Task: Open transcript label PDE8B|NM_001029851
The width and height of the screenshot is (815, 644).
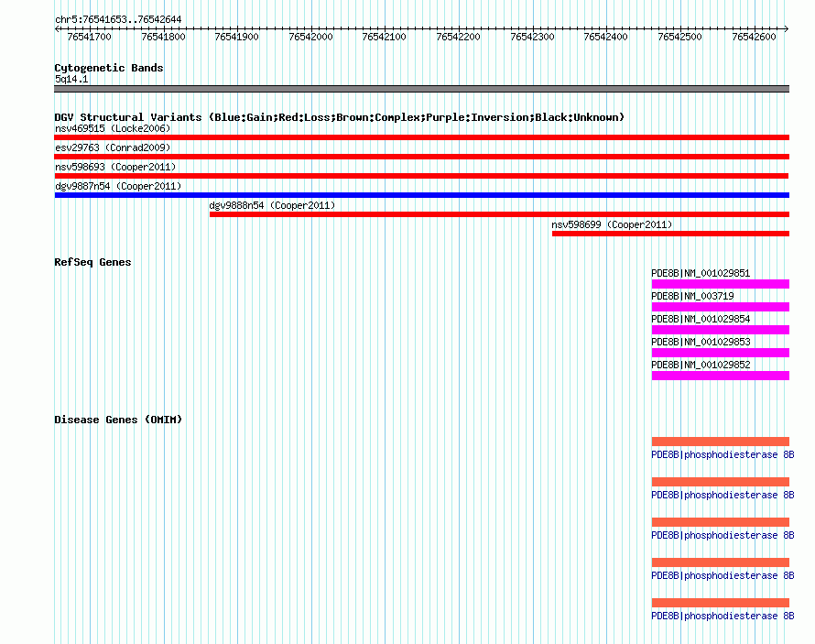Action: (x=701, y=273)
